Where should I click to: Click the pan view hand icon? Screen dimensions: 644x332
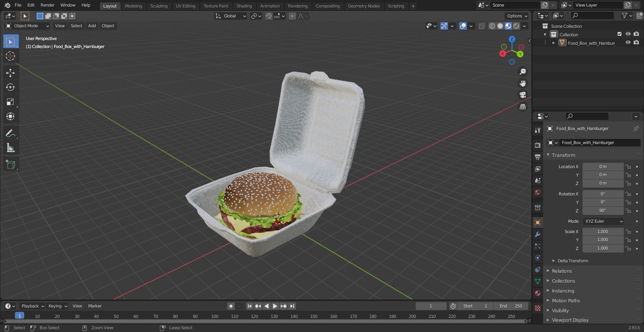522,83
